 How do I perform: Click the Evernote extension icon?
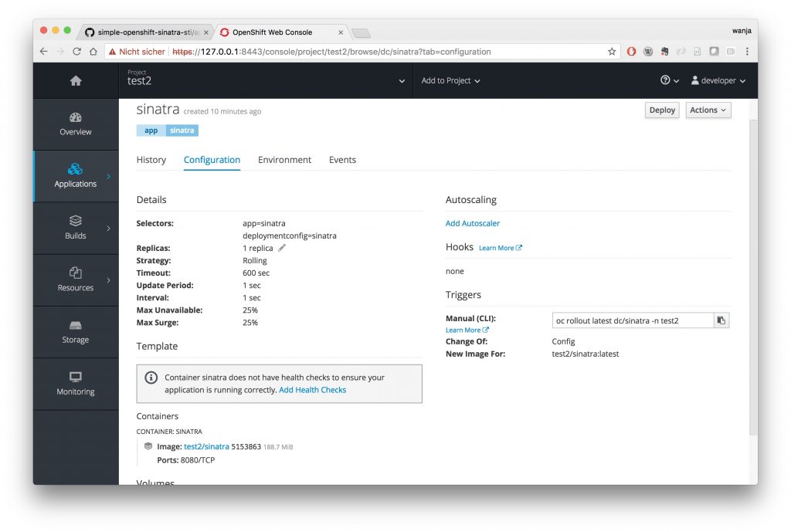[665, 52]
